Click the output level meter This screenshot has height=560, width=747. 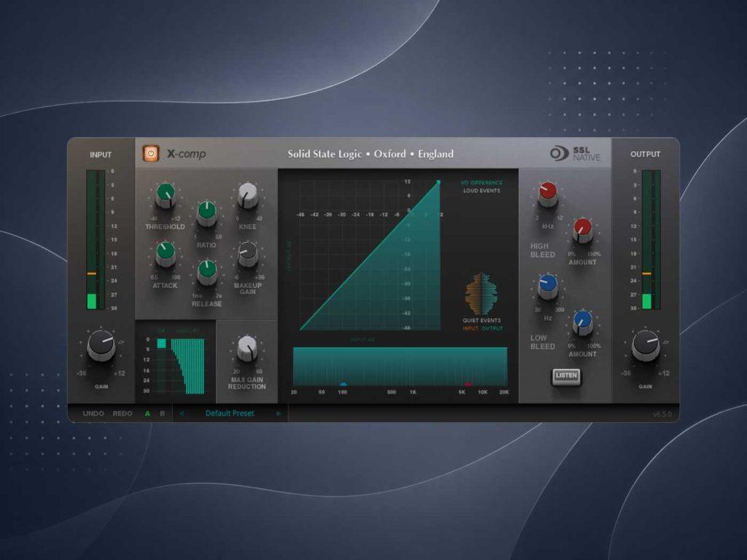coord(651,239)
